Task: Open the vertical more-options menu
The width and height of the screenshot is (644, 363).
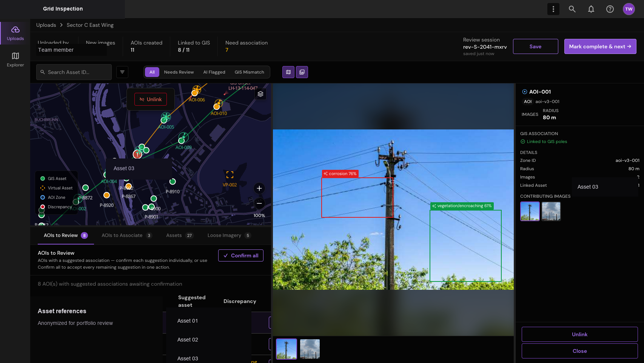Action: (x=553, y=9)
